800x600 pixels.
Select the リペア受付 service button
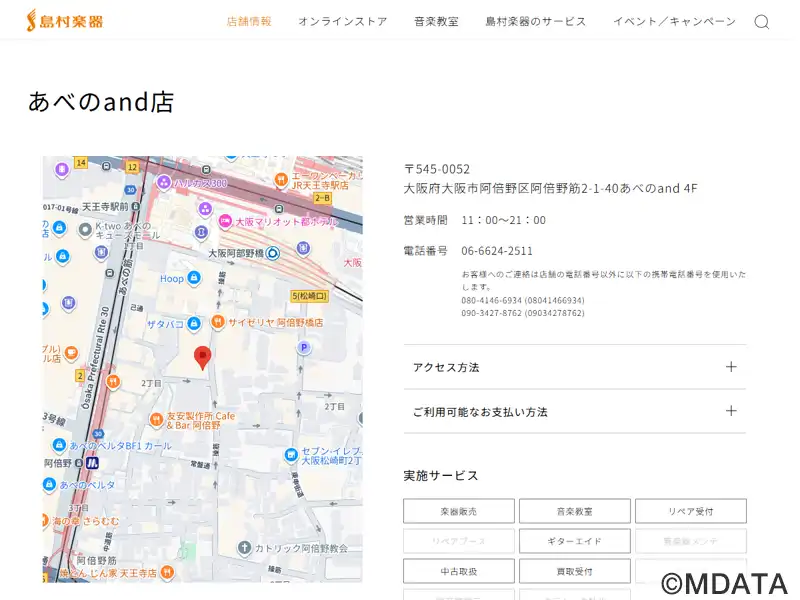(x=691, y=511)
